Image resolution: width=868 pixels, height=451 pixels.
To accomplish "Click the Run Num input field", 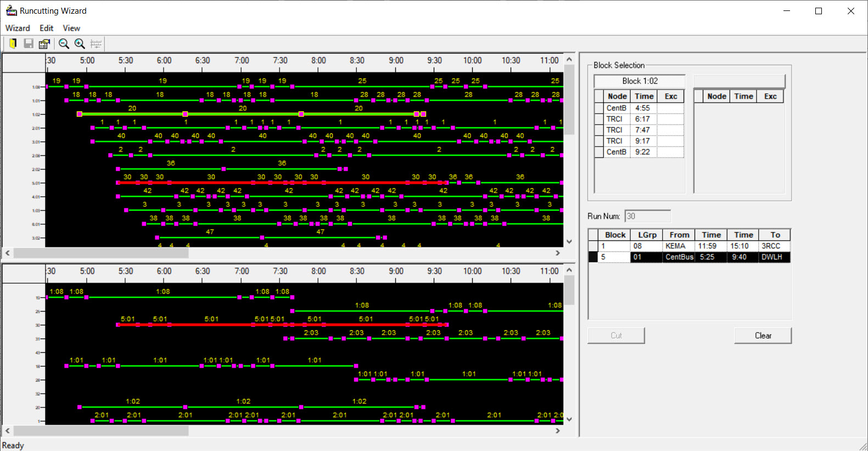I will click(648, 216).
